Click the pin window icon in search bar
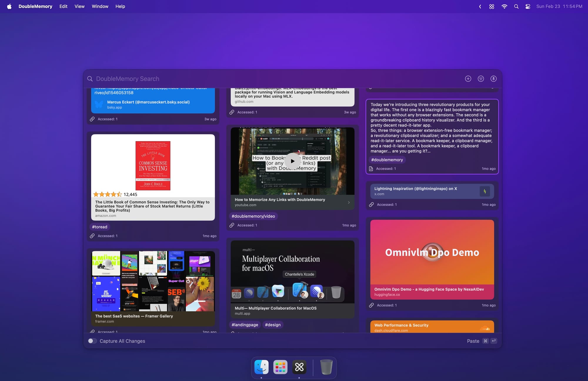Viewport: 588px width, 381px height. (x=494, y=79)
